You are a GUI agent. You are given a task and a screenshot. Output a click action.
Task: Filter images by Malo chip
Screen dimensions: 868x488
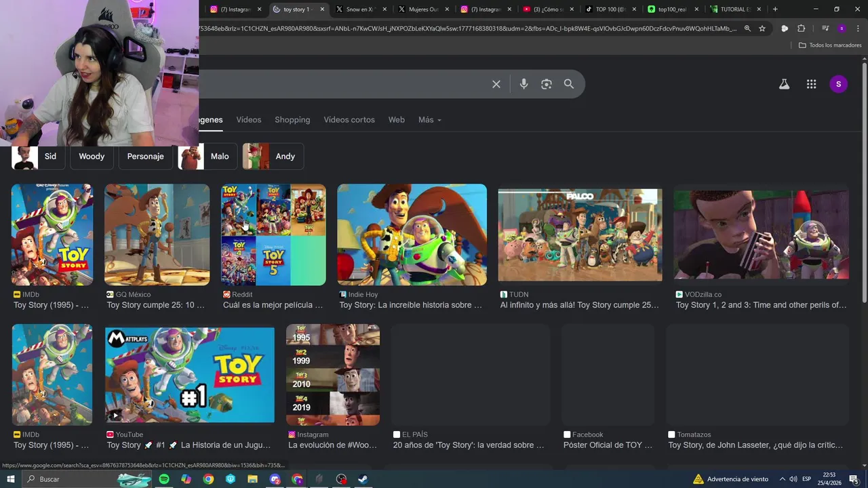[208, 157]
